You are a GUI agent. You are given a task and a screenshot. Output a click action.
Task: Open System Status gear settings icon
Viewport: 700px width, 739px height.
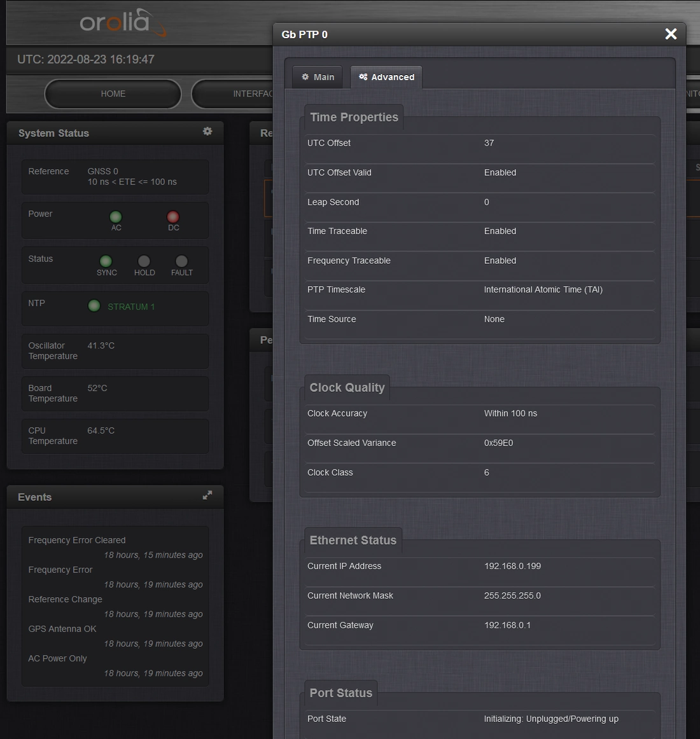tap(207, 132)
